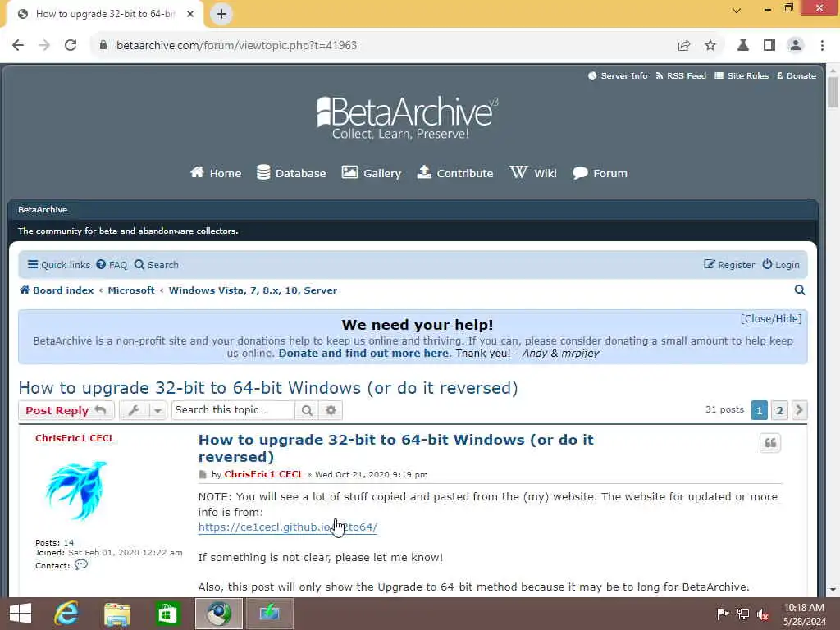The image size is (840, 630).
Task: Click the share page icon in address bar
Action: click(x=683, y=46)
